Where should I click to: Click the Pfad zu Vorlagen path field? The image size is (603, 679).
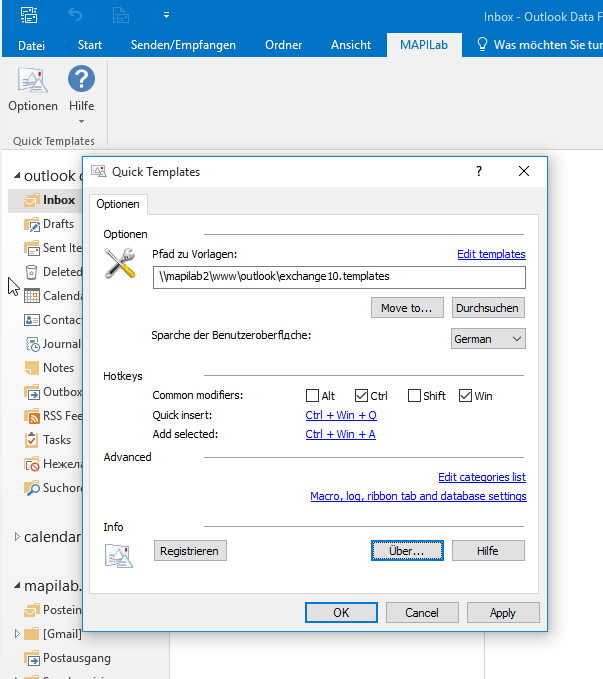pos(339,277)
